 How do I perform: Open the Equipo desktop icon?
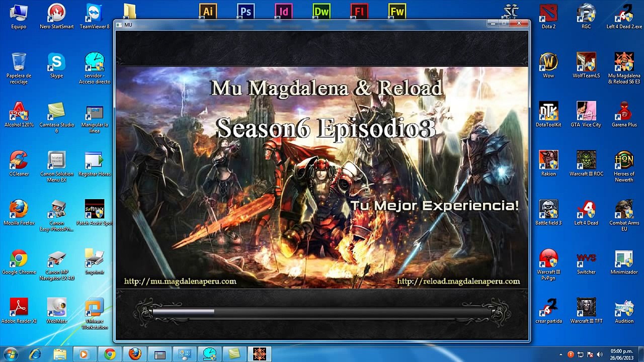(19, 16)
